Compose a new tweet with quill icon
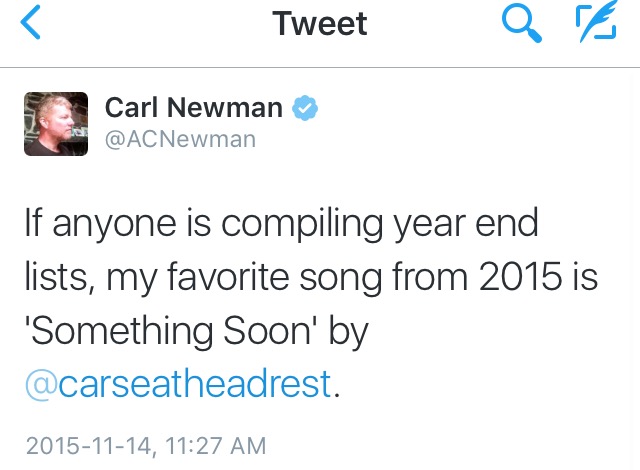The image size is (640, 470). click(x=597, y=24)
